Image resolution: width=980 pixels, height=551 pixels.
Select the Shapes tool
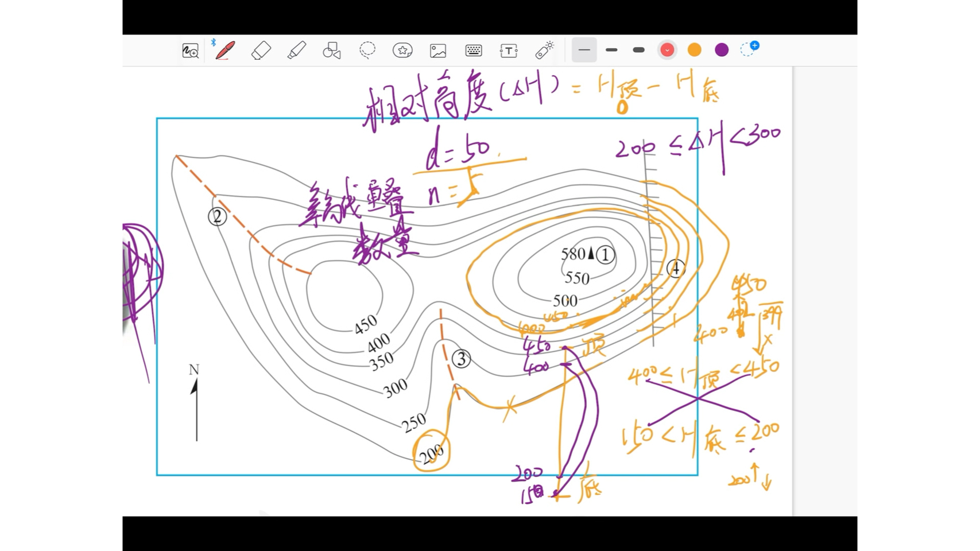(331, 51)
